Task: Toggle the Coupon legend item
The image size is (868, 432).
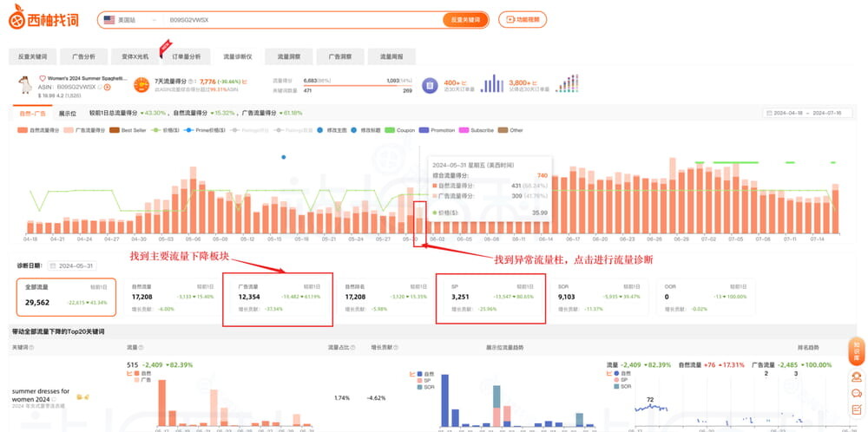Action: pyautogui.click(x=401, y=130)
